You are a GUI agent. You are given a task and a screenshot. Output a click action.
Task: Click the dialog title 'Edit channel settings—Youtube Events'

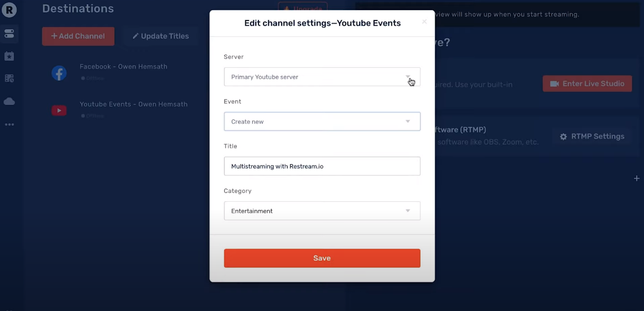point(322,23)
